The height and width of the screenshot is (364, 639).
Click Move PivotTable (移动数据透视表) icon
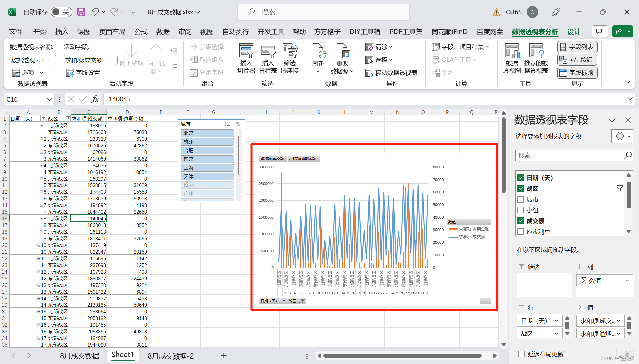(369, 73)
